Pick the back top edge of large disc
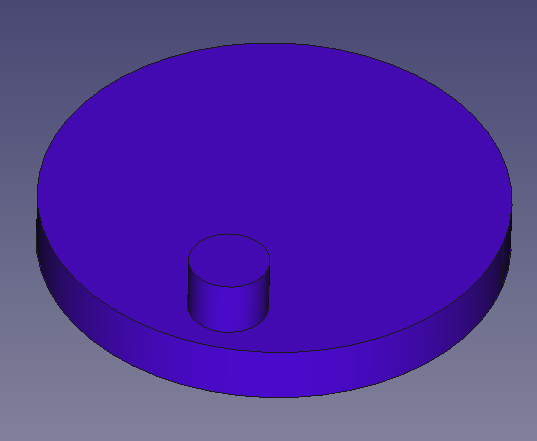 pyautogui.click(x=274, y=43)
